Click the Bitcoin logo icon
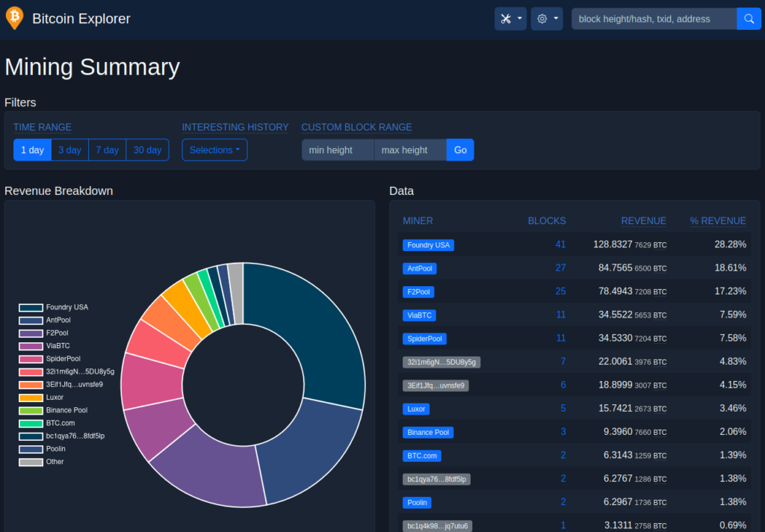This screenshot has width=765, height=532. tap(15, 18)
